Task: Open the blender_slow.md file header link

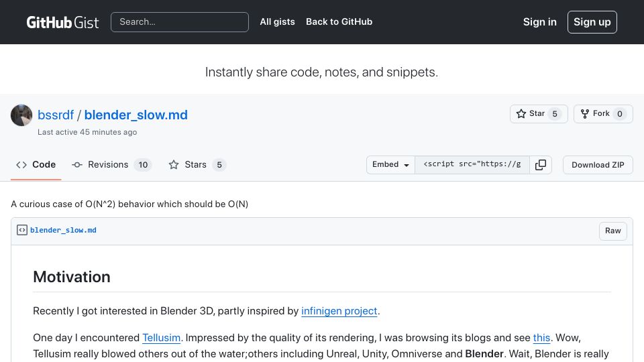Action: (63, 230)
